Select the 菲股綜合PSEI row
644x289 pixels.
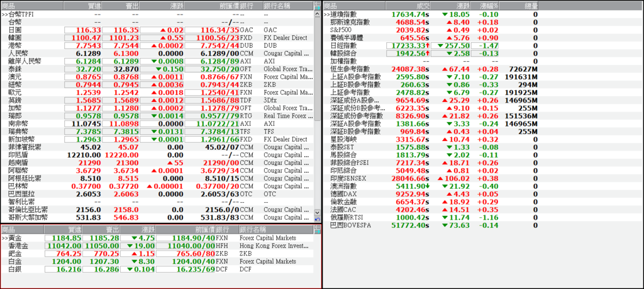pos(431,162)
